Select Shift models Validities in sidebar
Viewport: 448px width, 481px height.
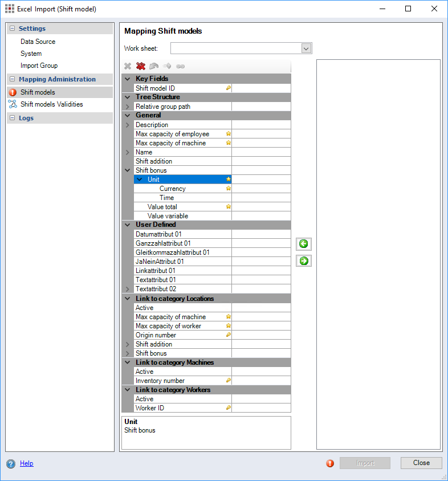(51, 104)
